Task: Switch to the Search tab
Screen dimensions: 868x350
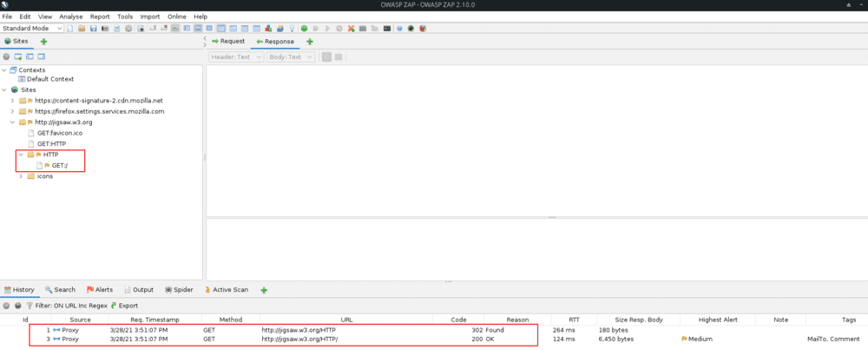Action: 61,289
